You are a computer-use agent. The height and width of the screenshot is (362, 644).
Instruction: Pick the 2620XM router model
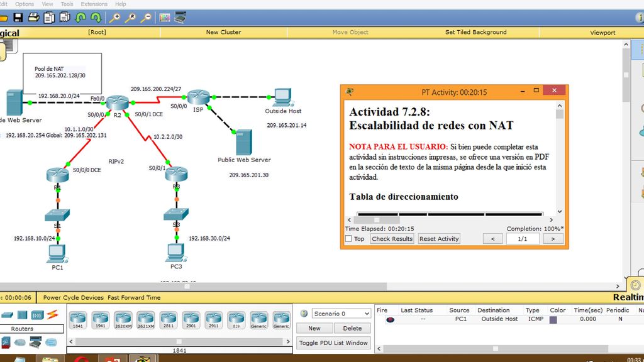point(123,320)
